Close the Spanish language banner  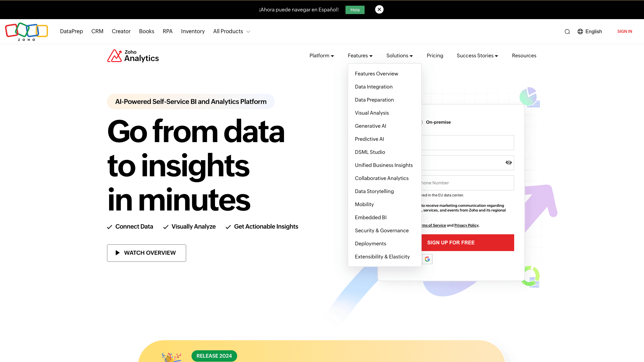click(x=379, y=9)
